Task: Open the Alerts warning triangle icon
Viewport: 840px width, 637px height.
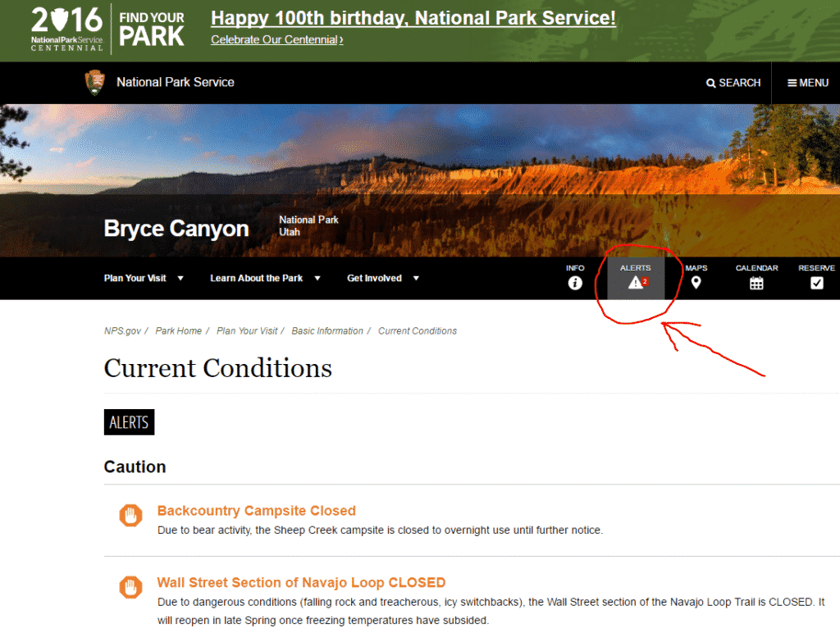Action: [x=636, y=282]
